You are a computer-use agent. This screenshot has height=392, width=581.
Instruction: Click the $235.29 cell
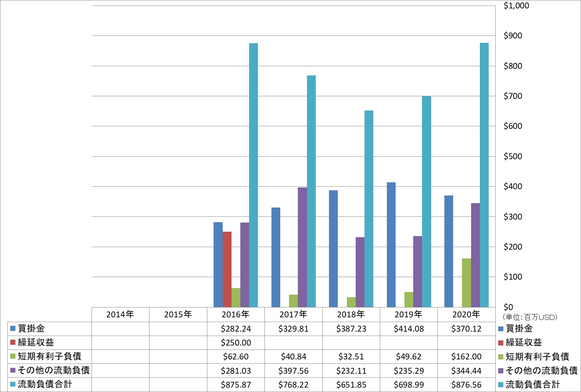[408, 371]
